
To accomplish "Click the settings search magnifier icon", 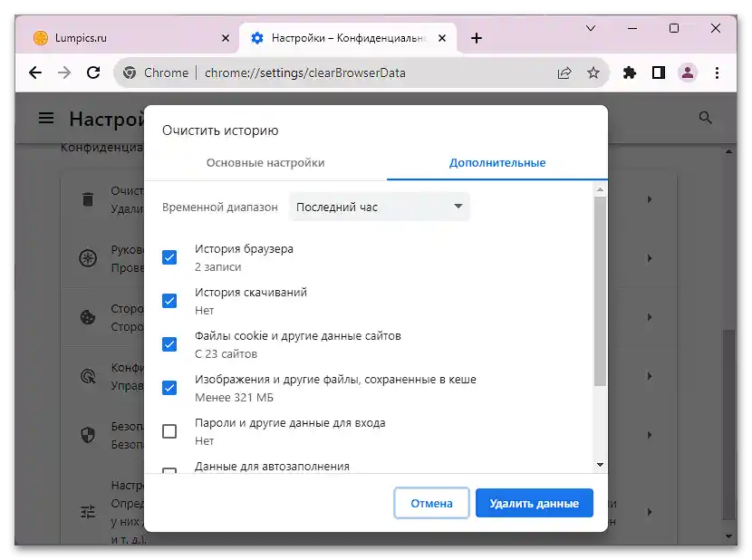I will tap(705, 118).
